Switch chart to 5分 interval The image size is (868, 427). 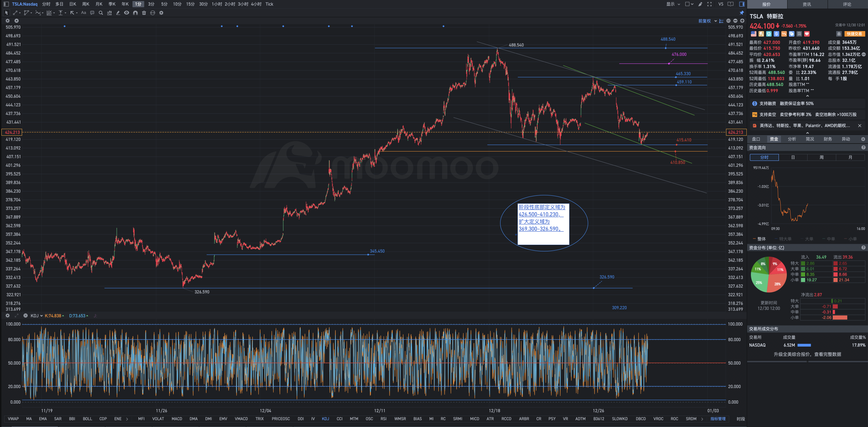164,4
